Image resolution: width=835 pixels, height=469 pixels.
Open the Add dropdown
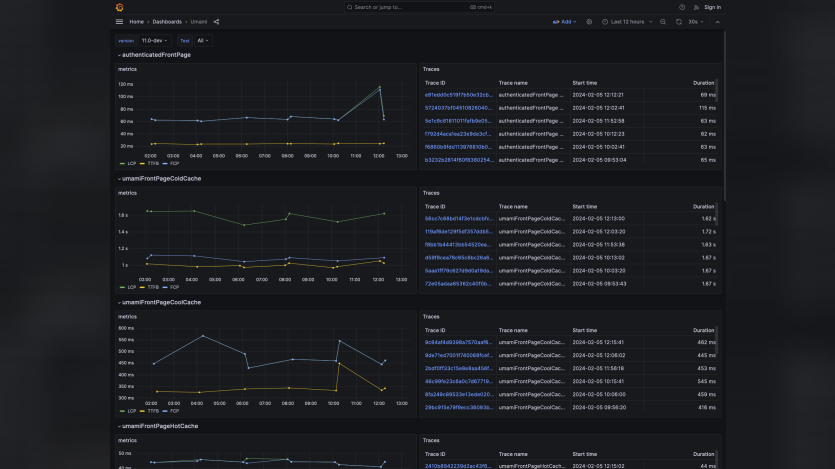564,22
